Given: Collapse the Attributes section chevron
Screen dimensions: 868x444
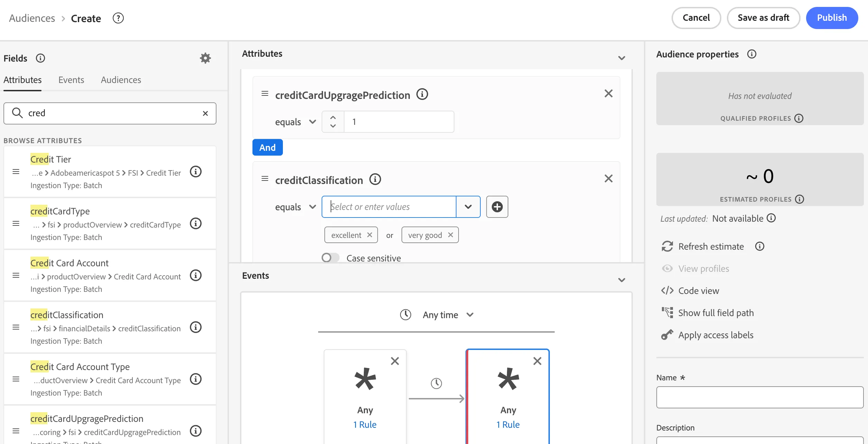Looking at the screenshot, I should pos(622,58).
